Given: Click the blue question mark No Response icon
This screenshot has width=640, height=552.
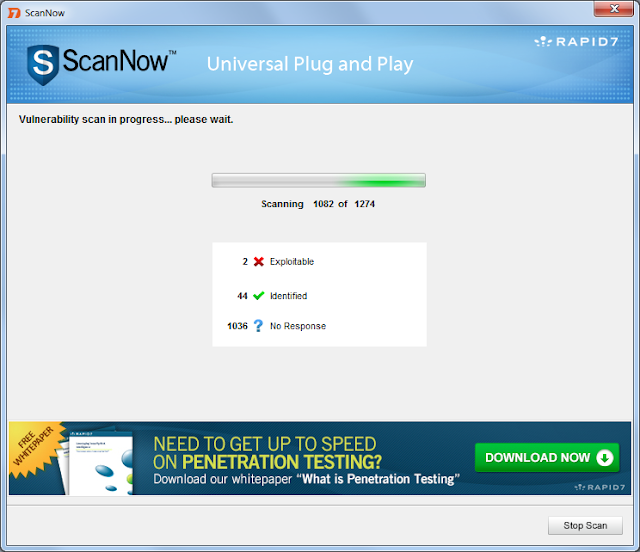Looking at the screenshot, I should [258, 326].
